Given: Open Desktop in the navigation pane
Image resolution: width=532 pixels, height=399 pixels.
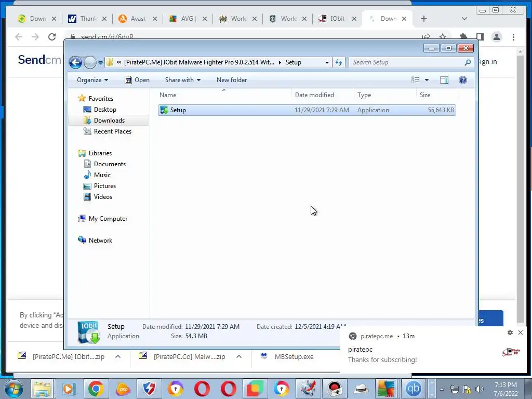Looking at the screenshot, I should click(x=105, y=110).
